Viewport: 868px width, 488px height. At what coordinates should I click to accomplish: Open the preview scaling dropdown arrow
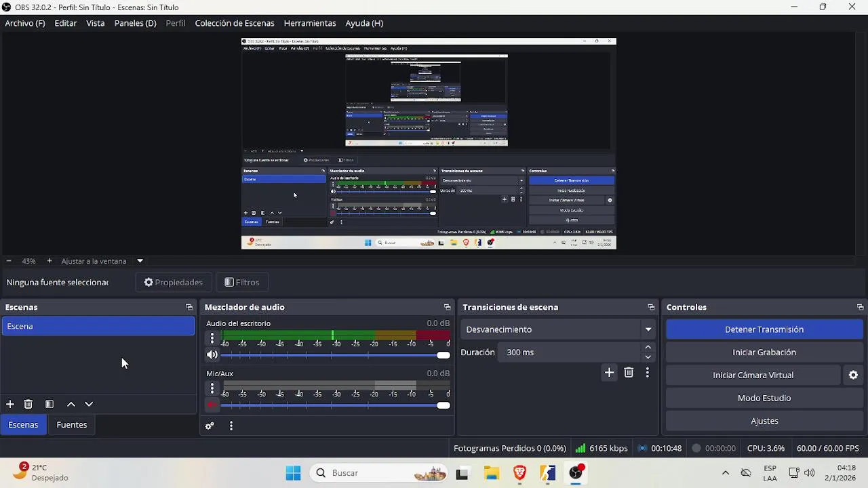click(x=140, y=261)
